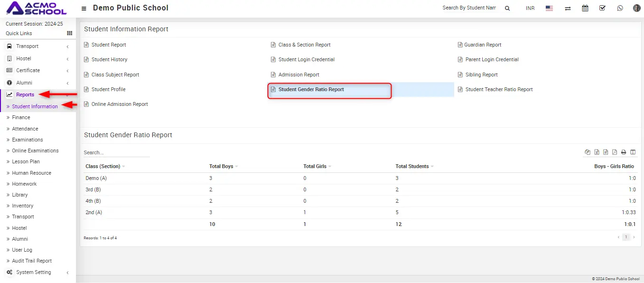Open WhatsApp from the top bar
Screen dimensions: 644x283
click(x=620, y=8)
